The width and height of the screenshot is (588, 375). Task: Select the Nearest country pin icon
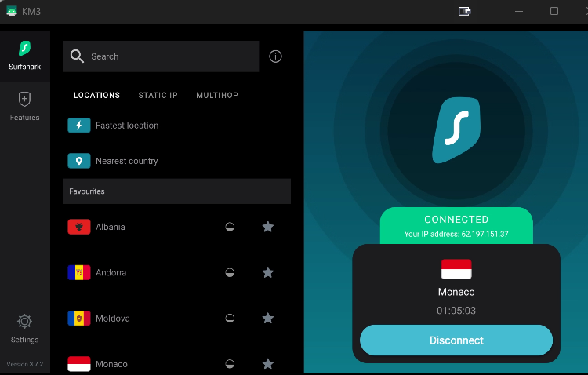click(x=78, y=161)
